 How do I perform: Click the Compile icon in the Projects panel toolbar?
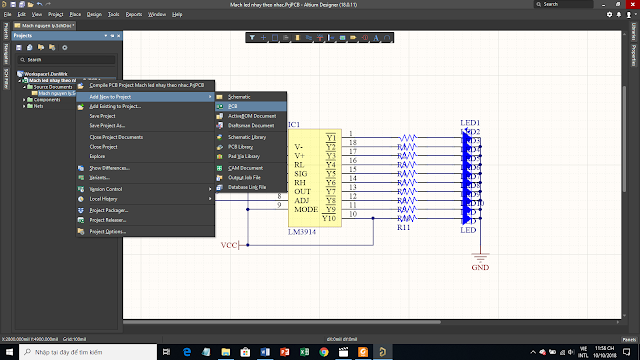tap(30, 47)
